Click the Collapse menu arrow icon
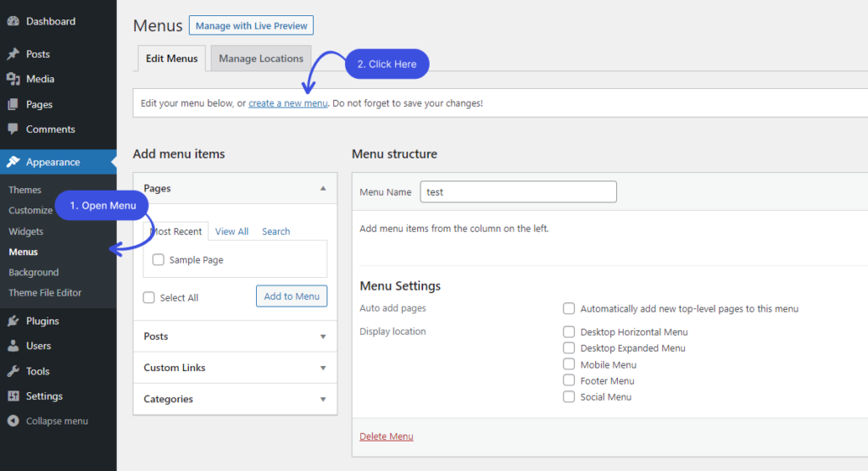Image resolution: width=868 pixels, height=471 pixels. [14, 421]
